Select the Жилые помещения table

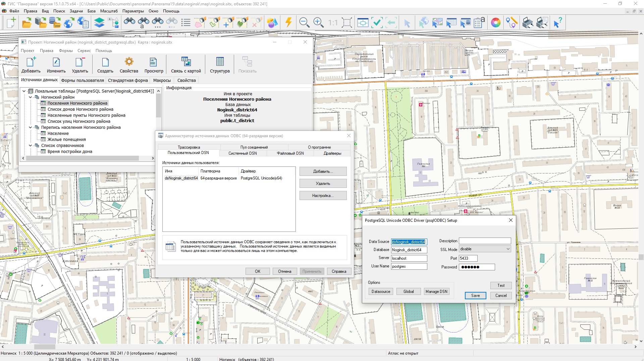pyautogui.click(x=66, y=139)
